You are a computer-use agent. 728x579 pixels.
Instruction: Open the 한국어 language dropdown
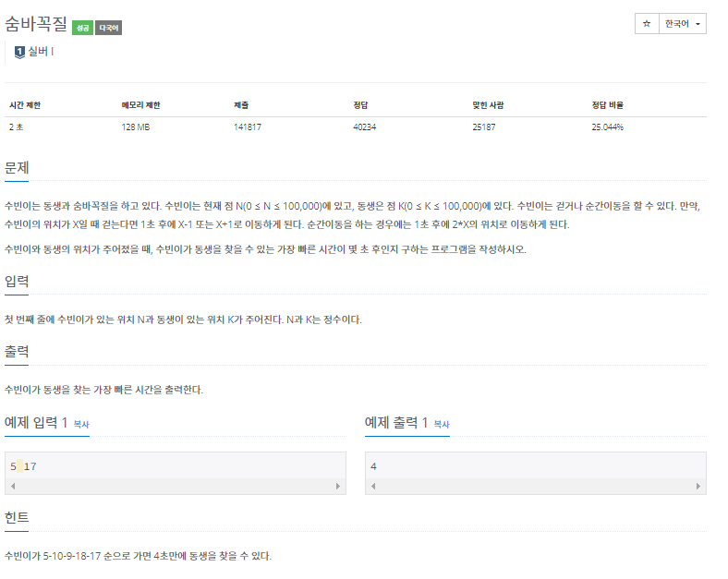(x=683, y=24)
